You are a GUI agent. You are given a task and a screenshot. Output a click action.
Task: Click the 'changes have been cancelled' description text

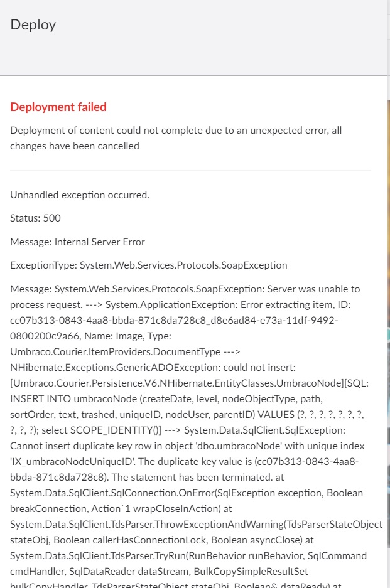[x=75, y=146]
